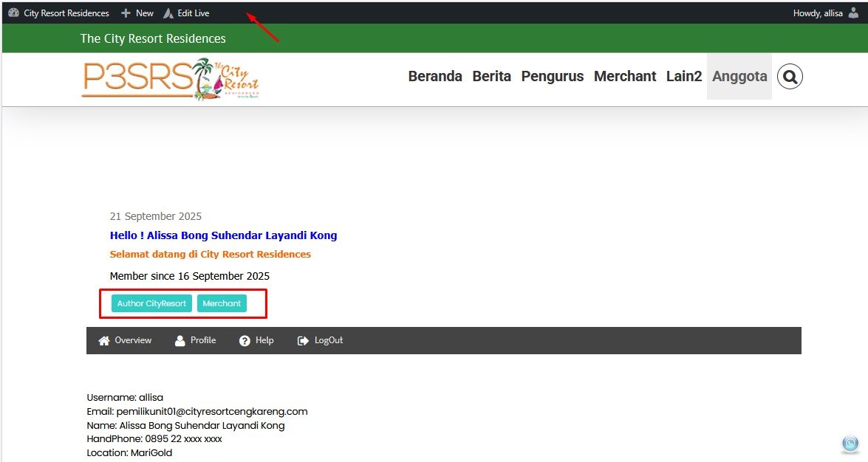Select the Merchant navigation menu item
The image size is (868, 462).
(x=625, y=77)
